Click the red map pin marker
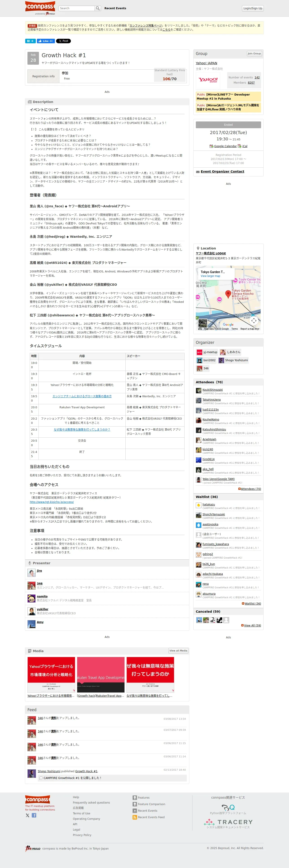Image resolution: width=289 pixels, height=868 pixels. coord(228,294)
